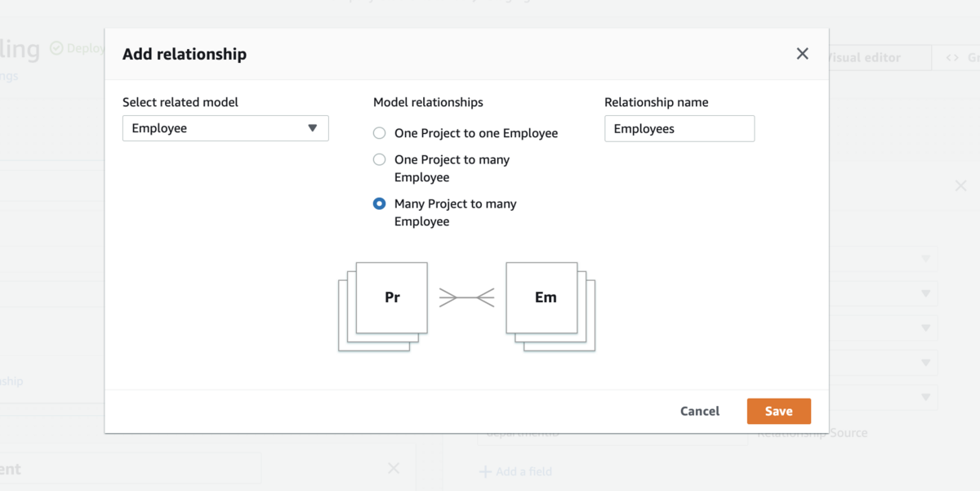The height and width of the screenshot is (491, 980).
Task: Click Add a field in background page
Action: (x=515, y=471)
